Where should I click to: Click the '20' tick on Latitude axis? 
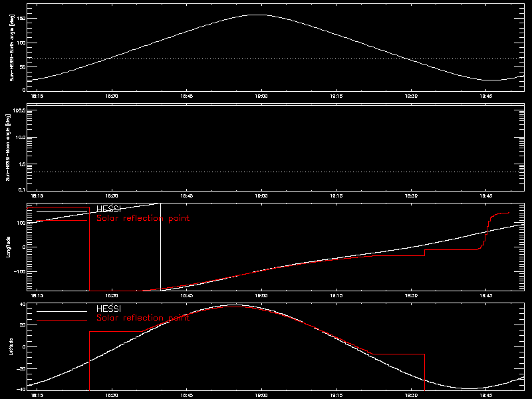coord(23,325)
